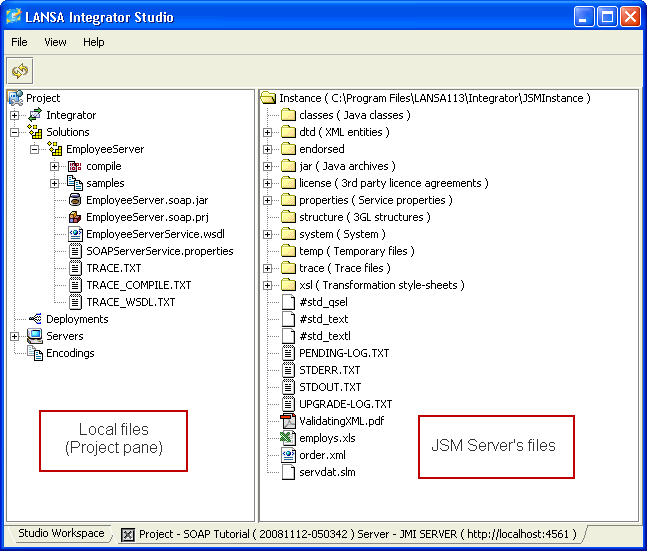Close the LANSA Integrator Studio window
This screenshot has height=551, width=647.
point(630,17)
